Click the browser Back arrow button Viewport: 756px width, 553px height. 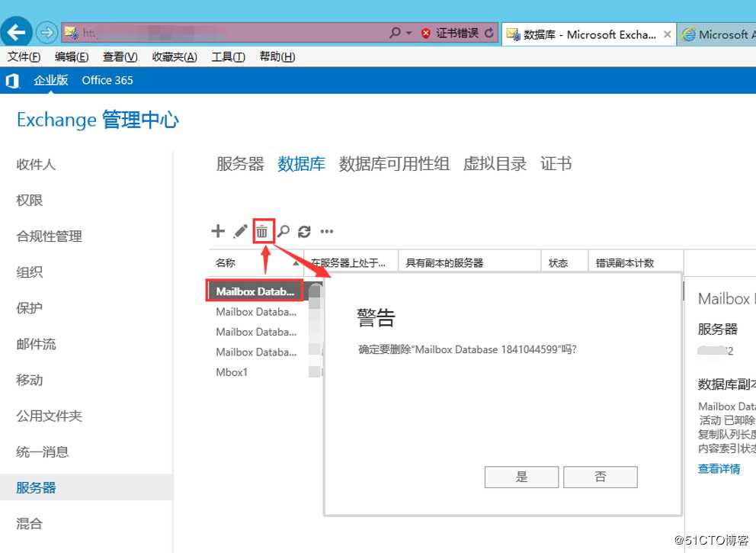(17, 32)
